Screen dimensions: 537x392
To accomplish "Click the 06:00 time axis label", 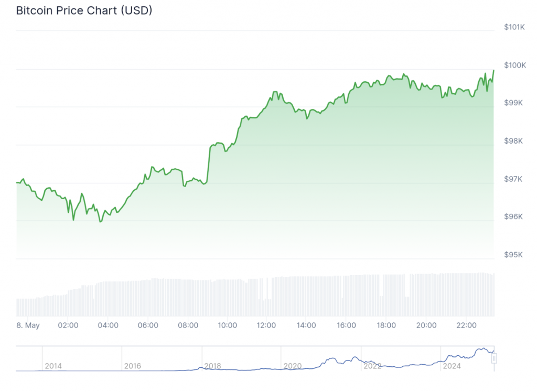I will pyautogui.click(x=147, y=325).
